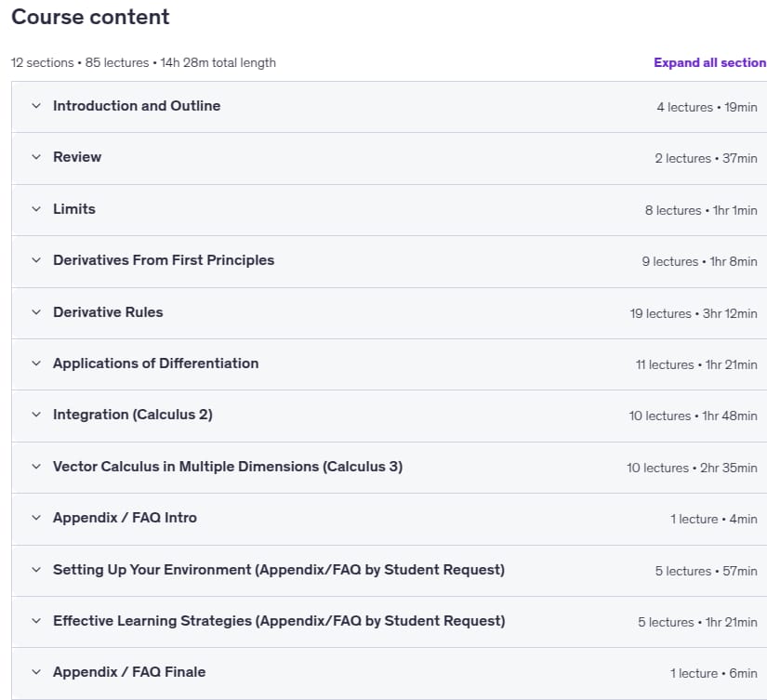Click the Review section title
Image resolution: width=767 pixels, height=700 pixels.
point(77,157)
